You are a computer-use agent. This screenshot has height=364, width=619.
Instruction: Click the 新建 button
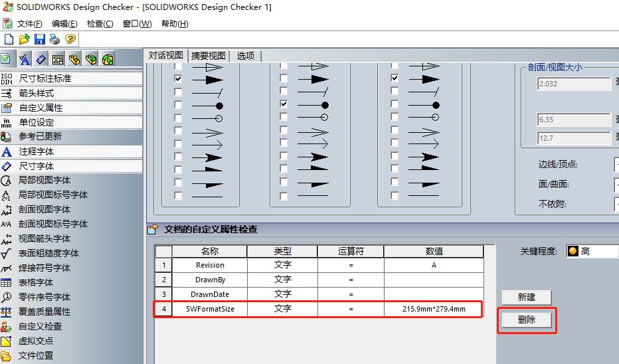(526, 298)
